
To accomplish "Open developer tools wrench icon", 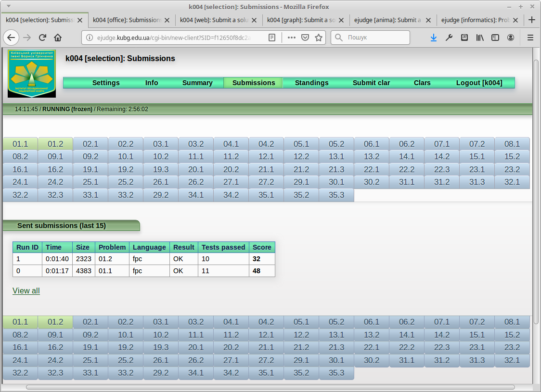I will 449,38.
